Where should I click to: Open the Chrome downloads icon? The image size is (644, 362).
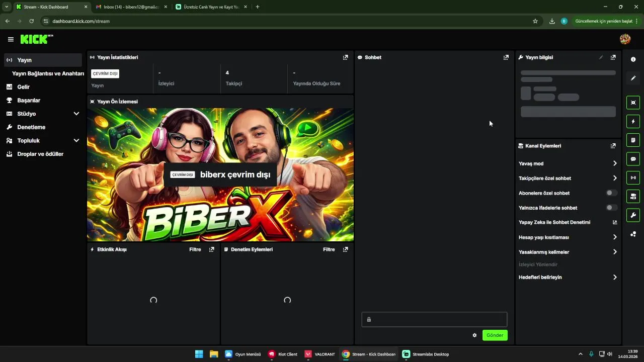tap(552, 21)
